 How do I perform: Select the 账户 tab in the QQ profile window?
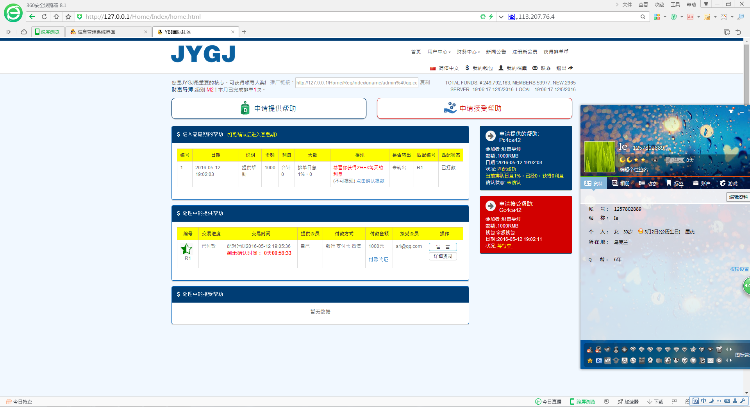[x=702, y=184]
